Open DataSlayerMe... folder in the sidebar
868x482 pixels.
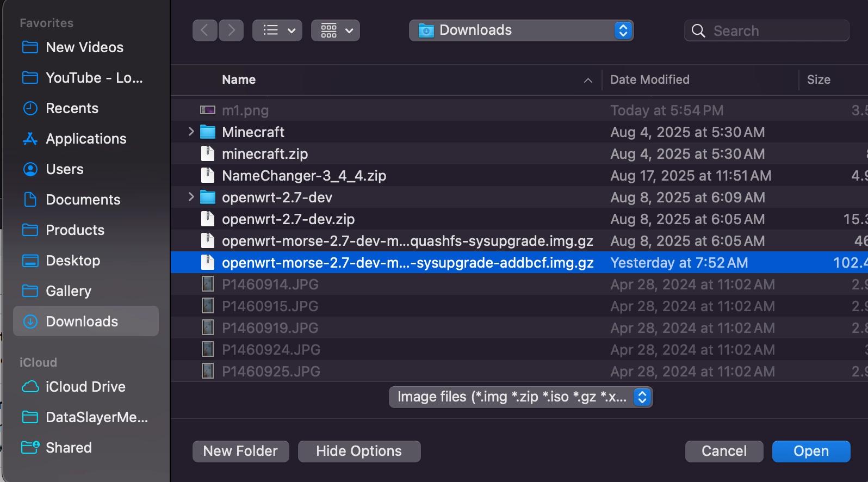[86, 417]
